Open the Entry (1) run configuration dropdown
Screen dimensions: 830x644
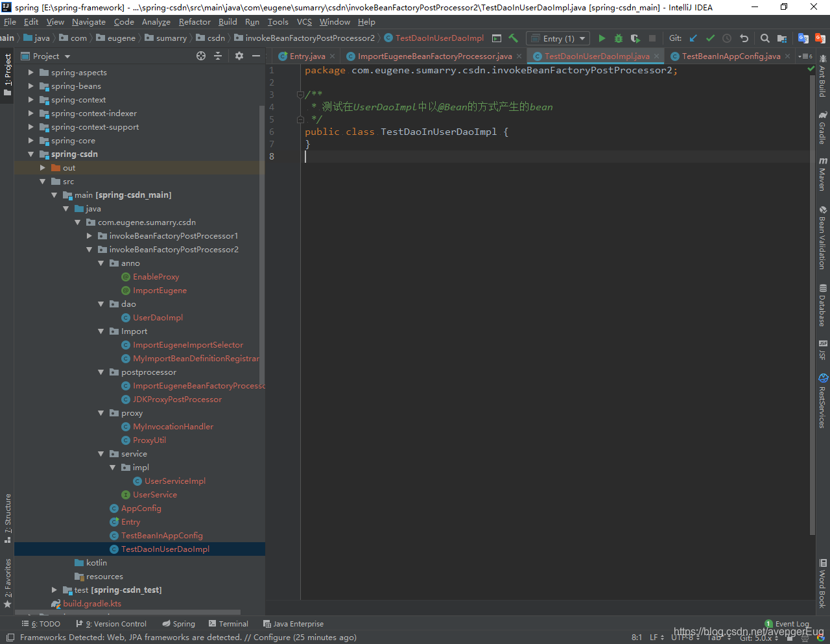[558, 38]
